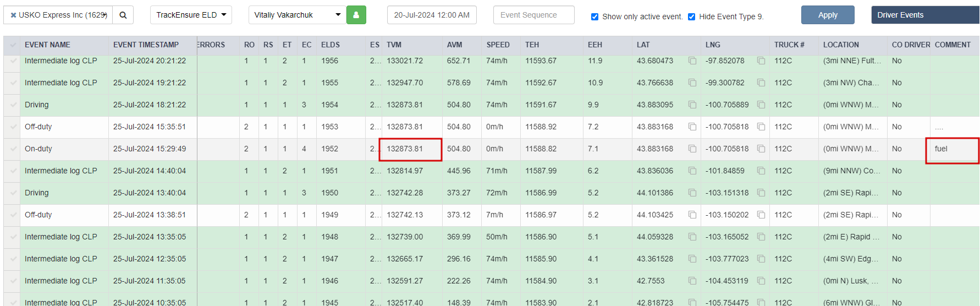Copy latitude 43.361528 using its copy icon
The width and height of the screenshot is (980, 306).
(692, 259)
